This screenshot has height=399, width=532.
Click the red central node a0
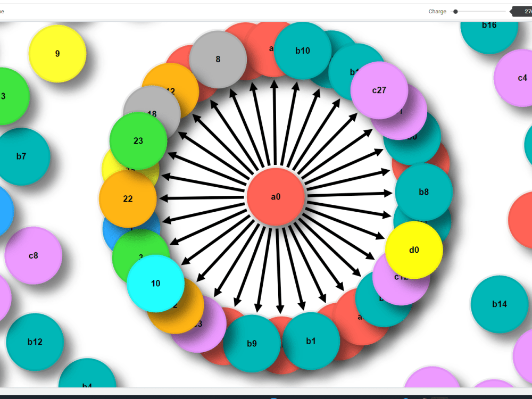pyautogui.click(x=275, y=196)
